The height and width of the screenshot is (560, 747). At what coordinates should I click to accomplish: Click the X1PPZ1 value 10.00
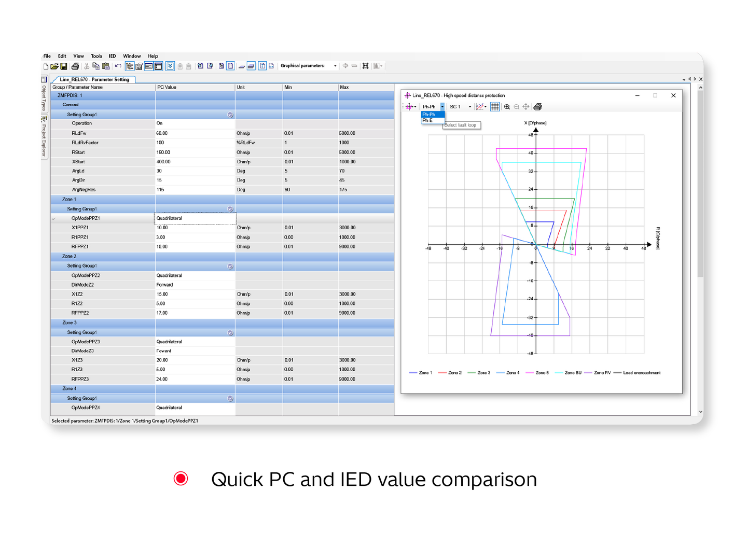coord(195,228)
